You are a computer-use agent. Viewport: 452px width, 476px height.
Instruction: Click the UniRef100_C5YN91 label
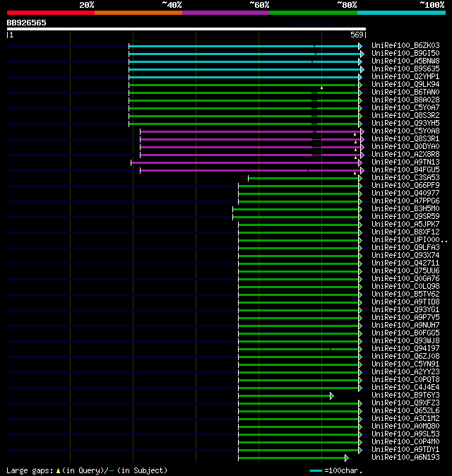pos(405,364)
